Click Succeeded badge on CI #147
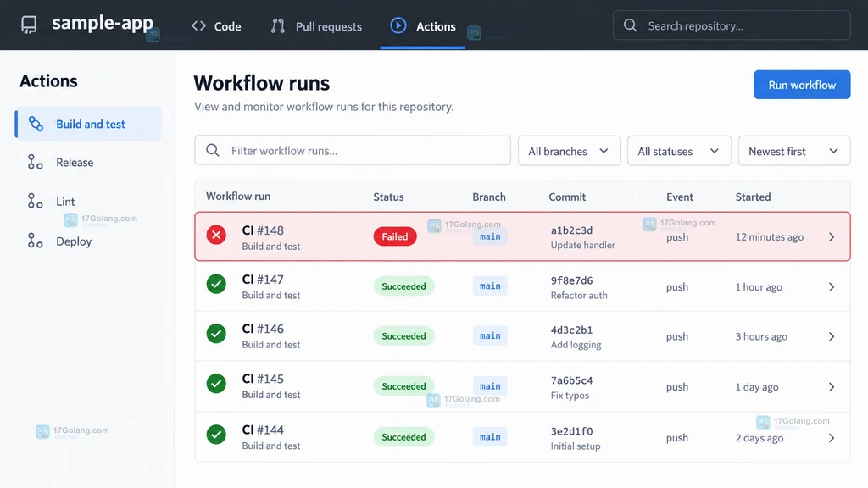The width and height of the screenshot is (868, 488). click(x=403, y=286)
